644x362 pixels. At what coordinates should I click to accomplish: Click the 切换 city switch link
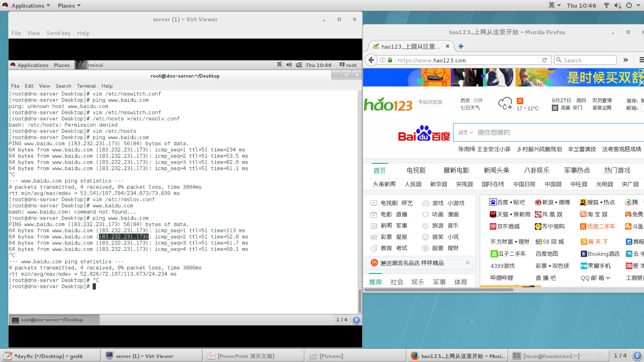[478, 101]
